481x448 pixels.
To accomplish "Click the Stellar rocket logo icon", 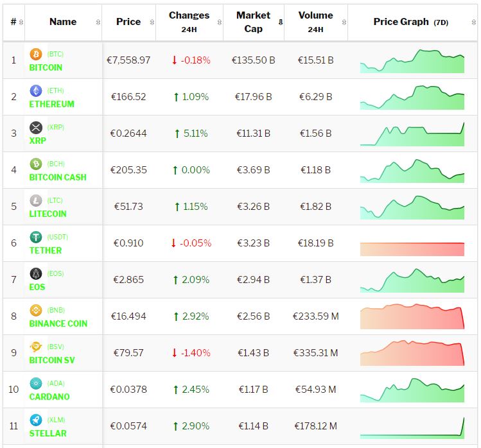I will tap(36, 420).
